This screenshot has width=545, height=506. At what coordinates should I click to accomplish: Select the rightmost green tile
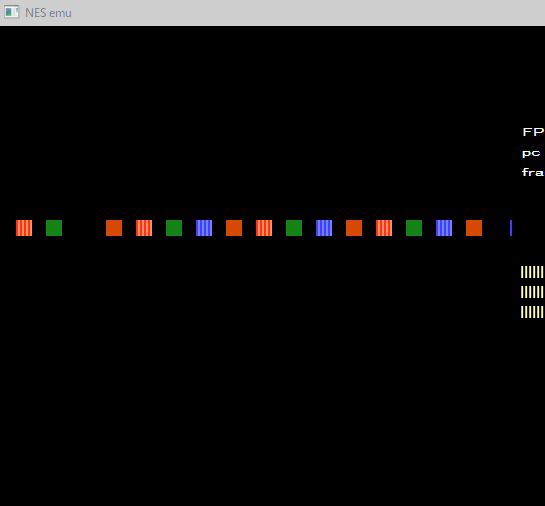tap(414, 228)
